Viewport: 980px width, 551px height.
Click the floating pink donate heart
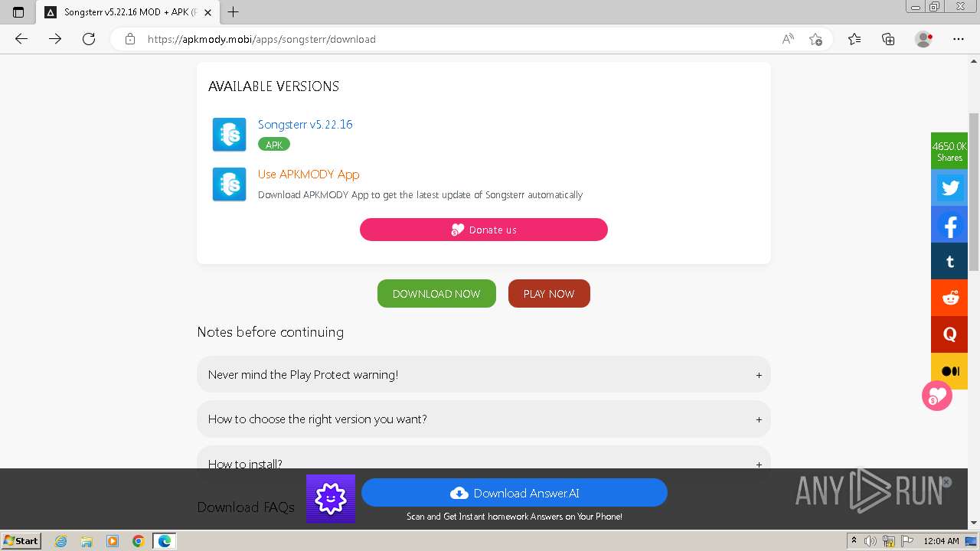coord(937,396)
